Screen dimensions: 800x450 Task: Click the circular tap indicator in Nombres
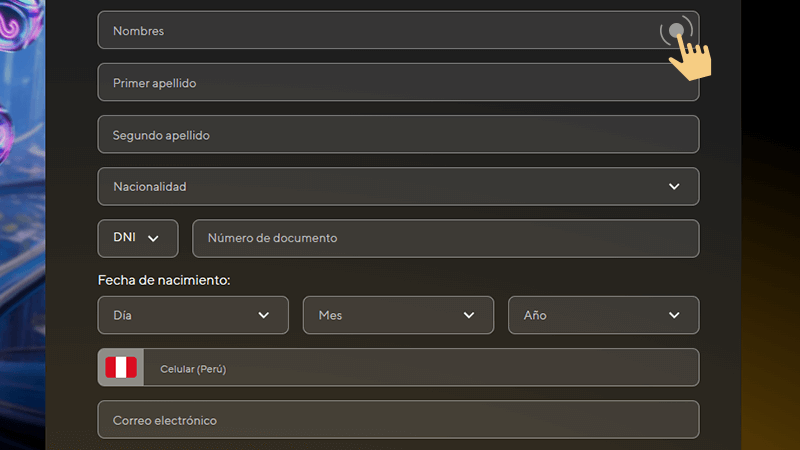point(677,31)
